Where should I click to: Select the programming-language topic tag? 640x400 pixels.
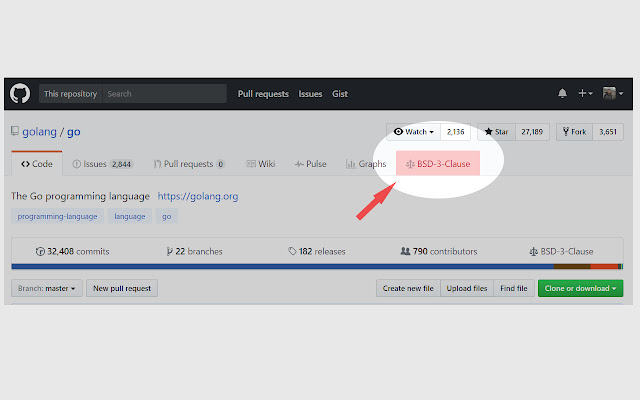coord(57,216)
